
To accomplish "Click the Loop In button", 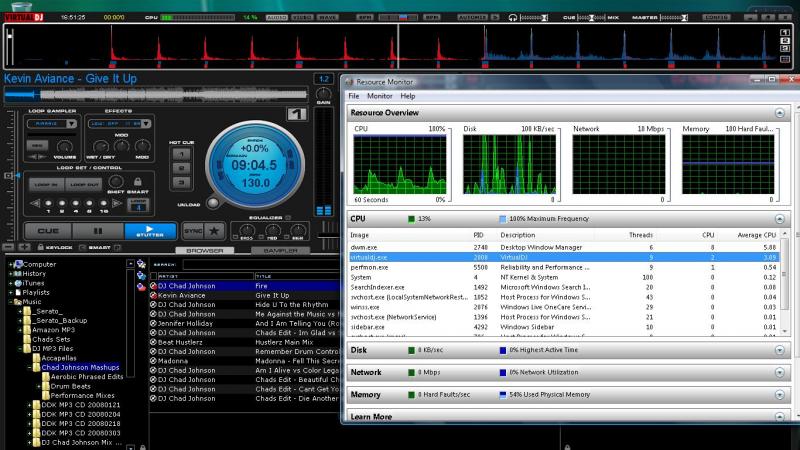I will [x=46, y=184].
